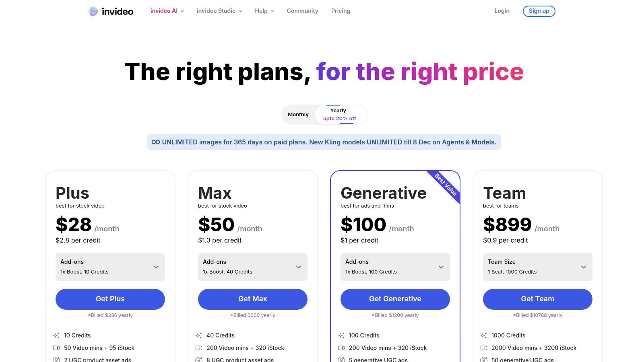This screenshot has height=362, width=644.
Task: Click the unlimited images promo banner
Action: tap(324, 142)
